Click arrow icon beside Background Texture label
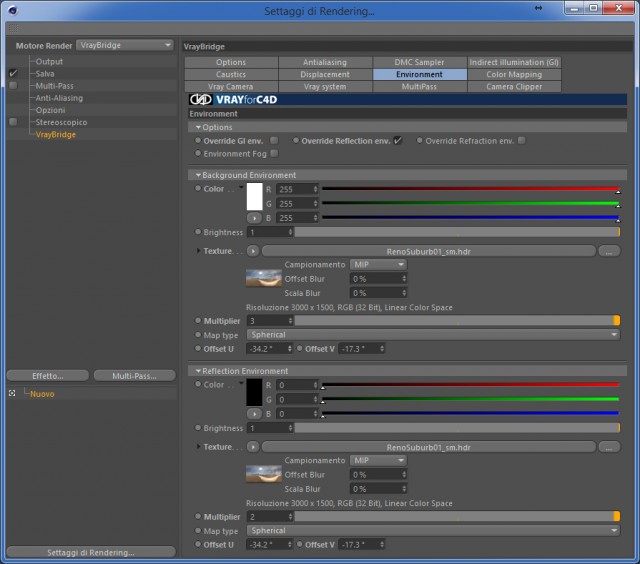This screenshot has width=640, height=564. click(253, 251)
